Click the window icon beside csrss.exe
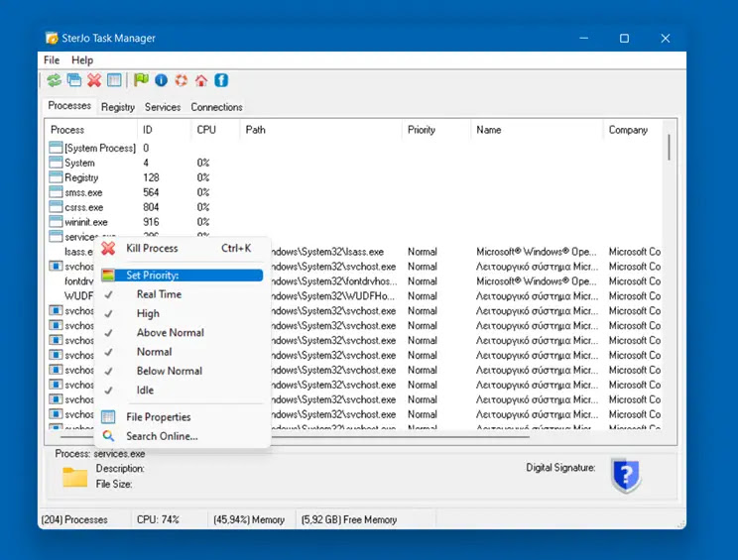Image resolution: width=738 pixels, height=560 pixels. tap(56, 207)
